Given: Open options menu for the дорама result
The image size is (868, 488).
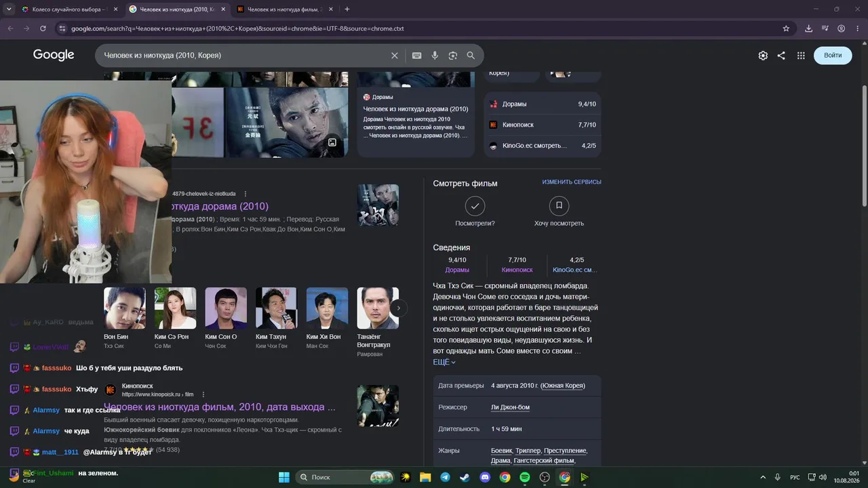Looking at the screenshot, I should (x=245, y=194).
